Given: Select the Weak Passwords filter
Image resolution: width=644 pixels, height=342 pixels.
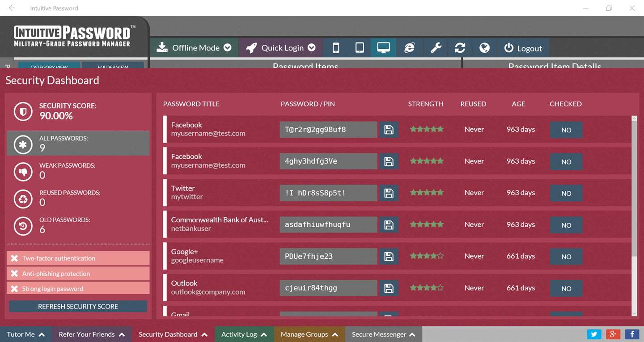Looking at the screenshot, I should point(78,171).
